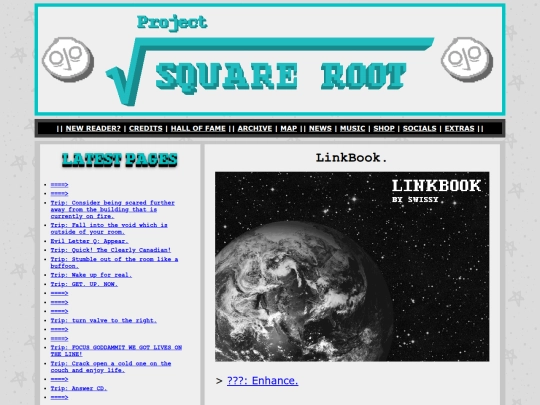Open 'Trip: turn valve to the right.' link
Image resolution: width=540 pixels, height=405 pixels.
pyautogui.click(x=103, y=320)
